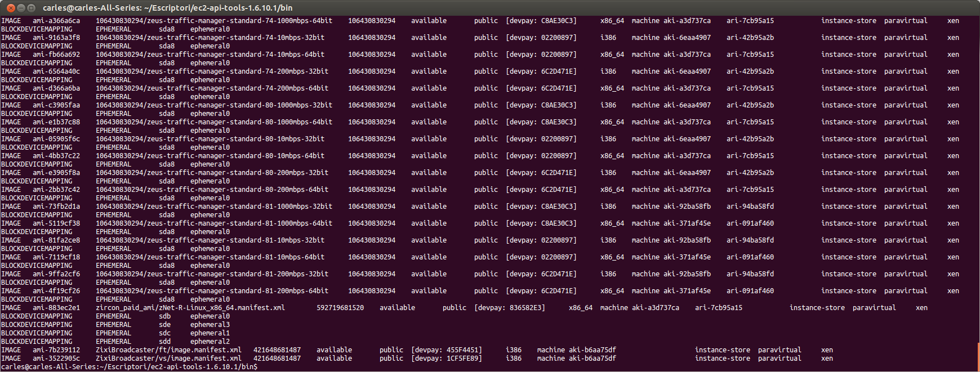Click the zircon_paid_ami/zNet-R-Linux_x86_64.manifest.xml path
The height and width of the screenshot is (372, 980).
click(190, 308)
